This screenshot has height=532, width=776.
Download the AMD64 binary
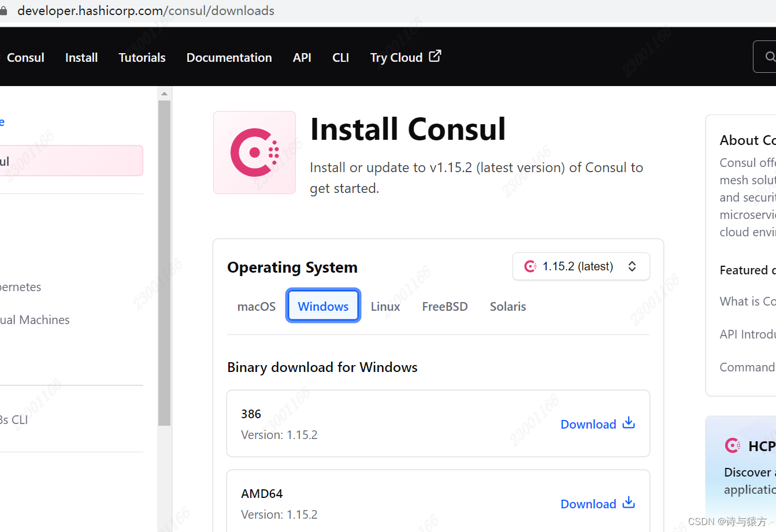(598, 504)
